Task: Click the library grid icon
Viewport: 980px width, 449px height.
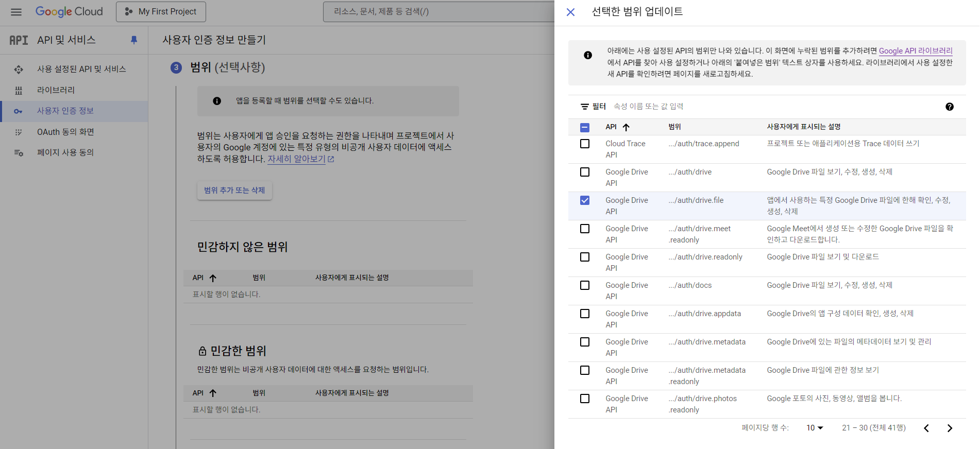Action: [x=19, y=91]
